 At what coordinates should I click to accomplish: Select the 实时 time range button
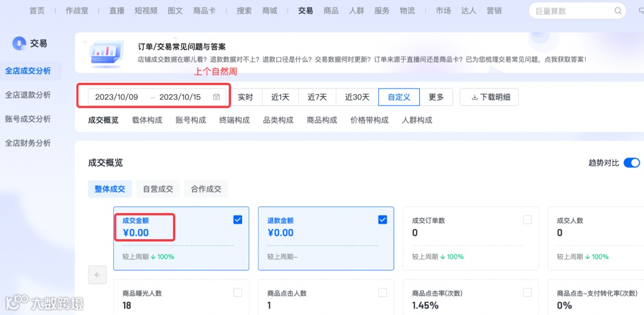click(x=245, y=97)
